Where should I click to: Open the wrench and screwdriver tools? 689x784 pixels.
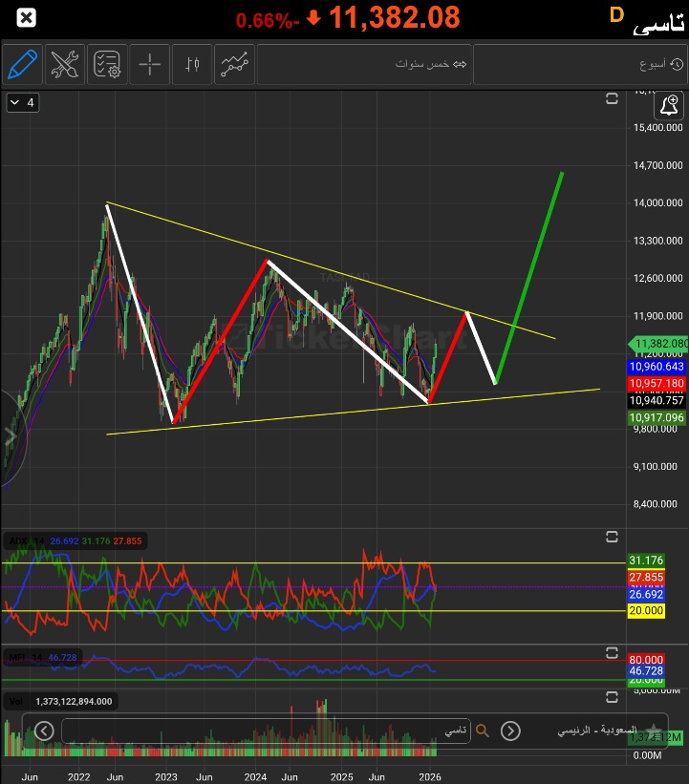click(x=65, y=64)
